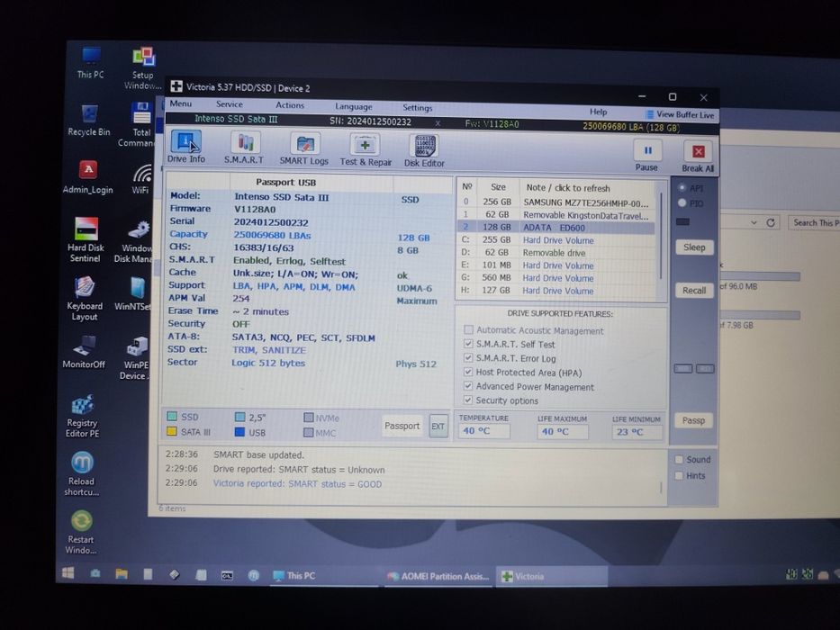Open the S.M.A.R.T toolbar icon
This screenshot has height=630, width=840.
click(244, 148)
